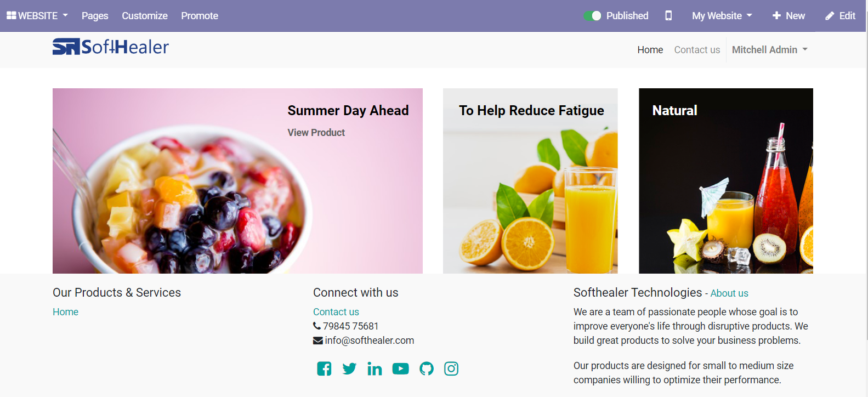Open the Facebook social icon
The image size is (868, 397).
pyautogui.click(x=324, y=368)
